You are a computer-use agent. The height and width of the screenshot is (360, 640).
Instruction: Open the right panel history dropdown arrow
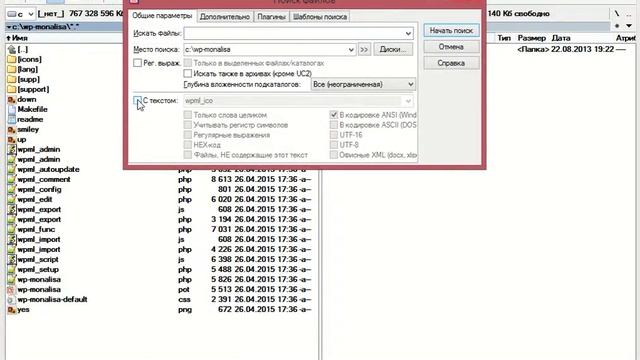(629, 26)
